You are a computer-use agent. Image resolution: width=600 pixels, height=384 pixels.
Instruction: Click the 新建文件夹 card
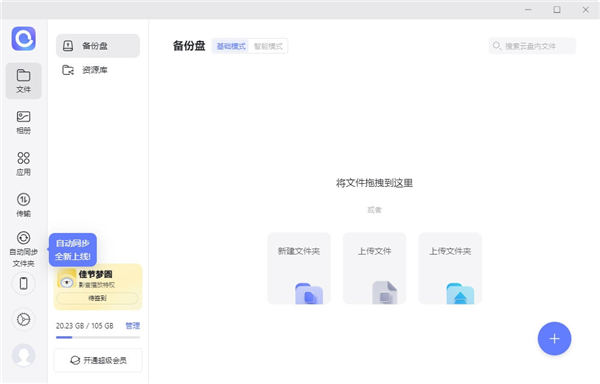click(299, 268)
